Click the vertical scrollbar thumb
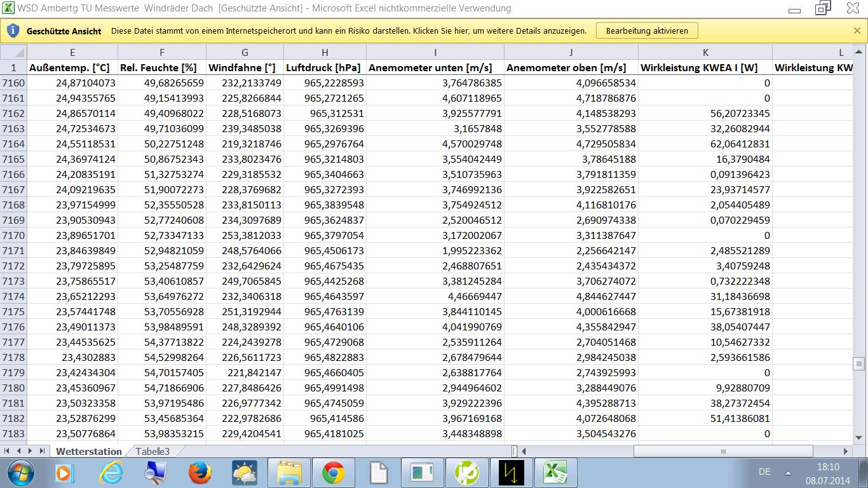868x488 pixels. click(x=859, y=364)
